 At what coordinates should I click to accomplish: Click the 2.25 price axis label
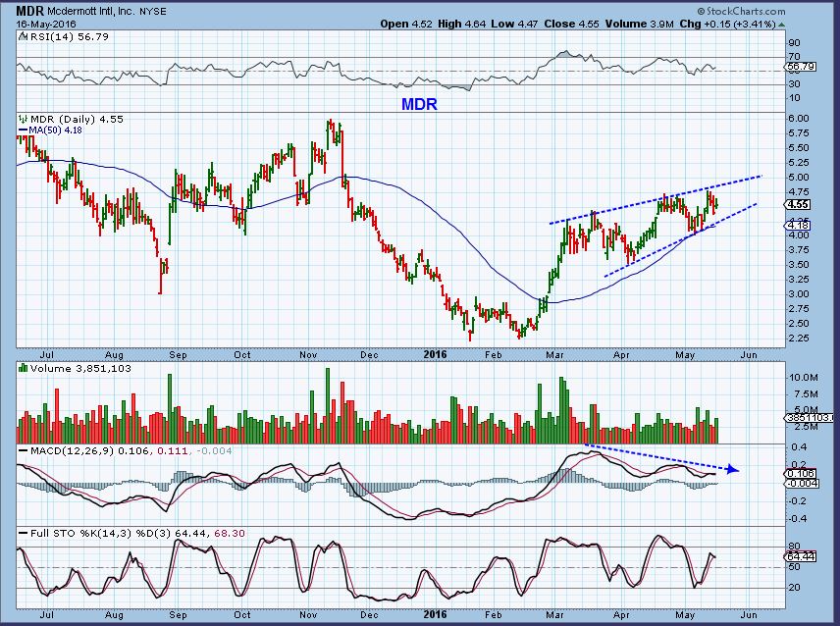tap(798, 338)
